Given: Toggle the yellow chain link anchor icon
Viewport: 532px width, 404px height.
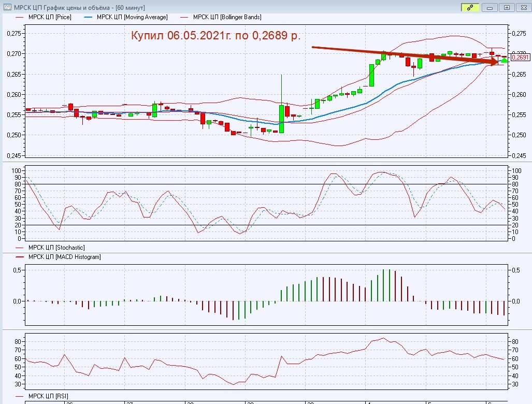Looking at the screenshot, I should point(470,7).
